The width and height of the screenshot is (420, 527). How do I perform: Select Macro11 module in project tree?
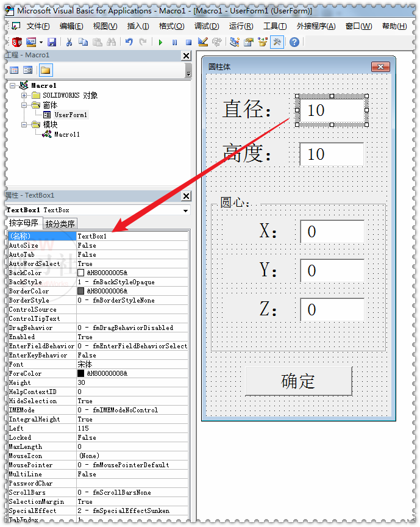[67, 134]
